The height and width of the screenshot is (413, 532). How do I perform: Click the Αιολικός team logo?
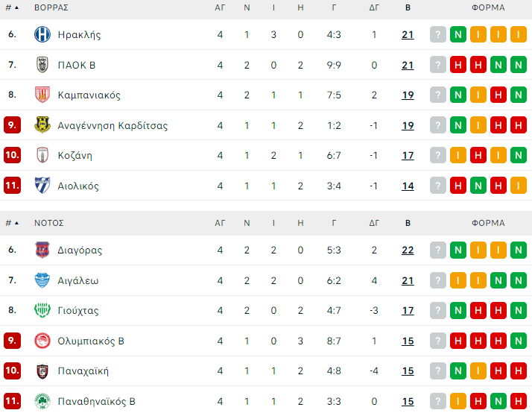click(42, 186)
